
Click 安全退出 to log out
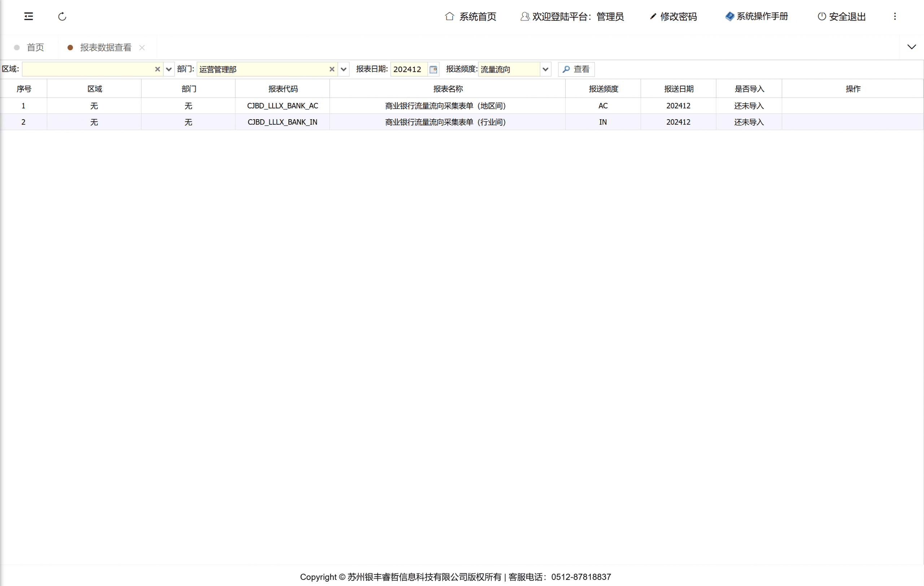[842, 17]
